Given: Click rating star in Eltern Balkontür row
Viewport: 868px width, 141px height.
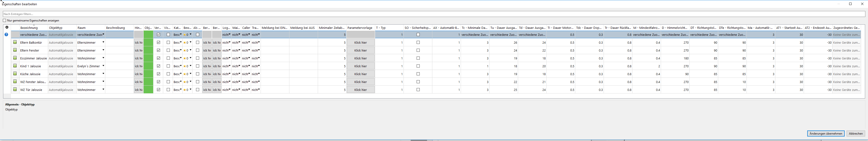Looking at the screenshot, I should (185, 43).
